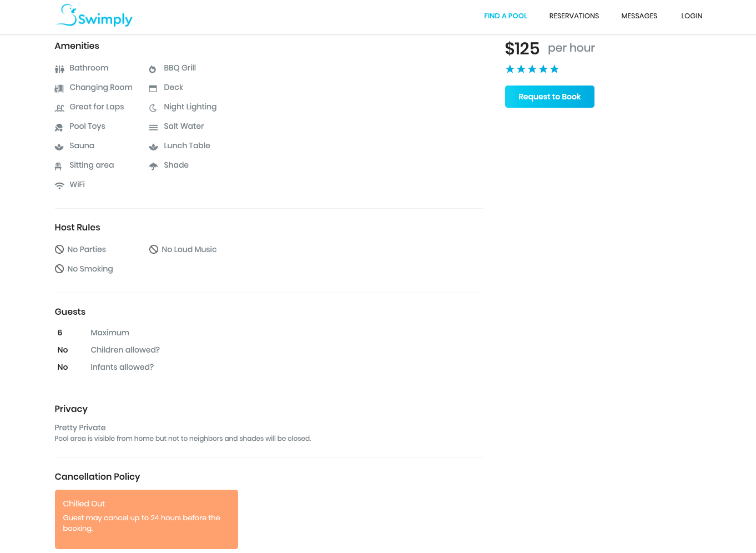Click the Pool Toys icon

click(59, 128)
